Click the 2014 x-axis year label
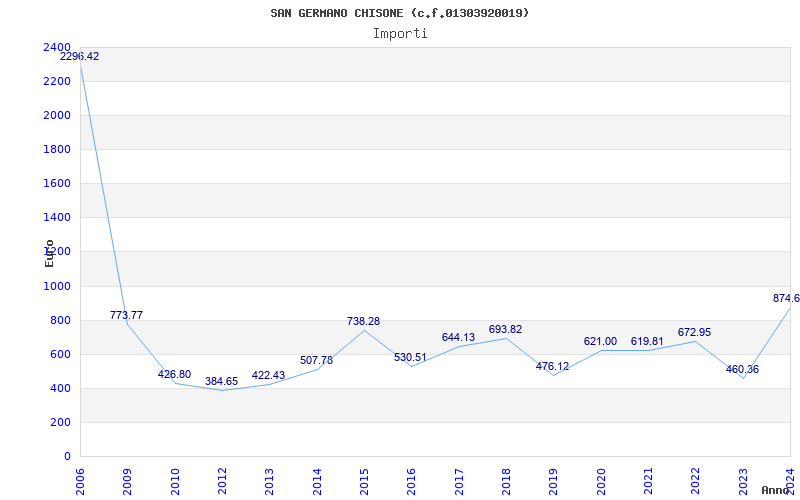This screenshot has width=800, height=500. pos(317,481)
